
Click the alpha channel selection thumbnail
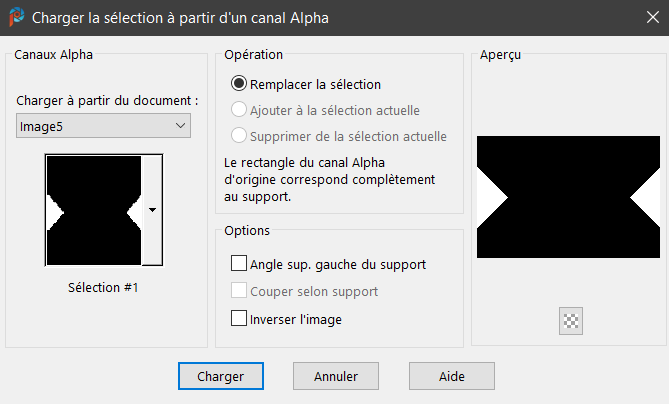coord(93,210)
